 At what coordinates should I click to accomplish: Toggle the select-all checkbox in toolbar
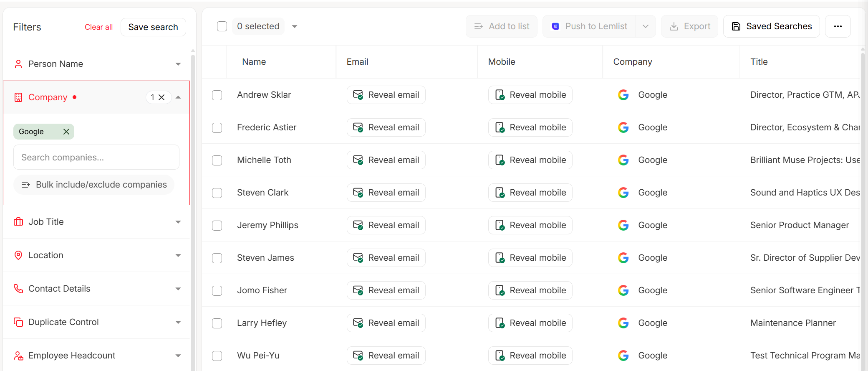coord(222,26)
